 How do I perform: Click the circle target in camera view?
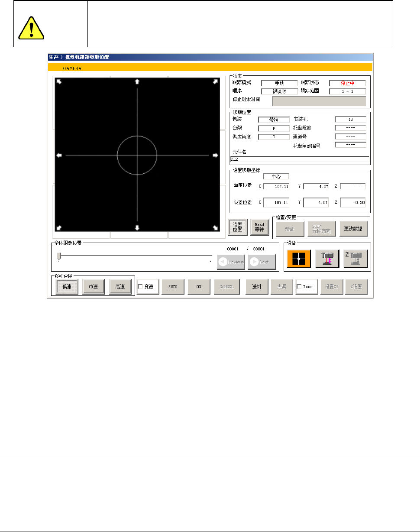click(137, 155)
